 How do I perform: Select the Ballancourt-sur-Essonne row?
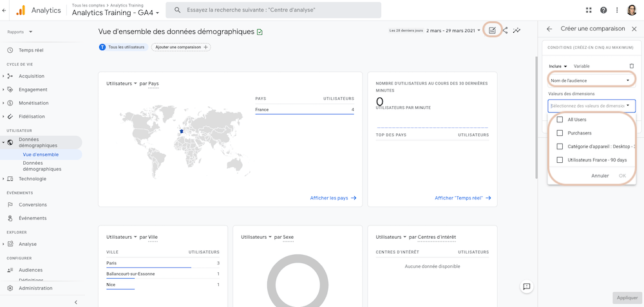(163, 274)
